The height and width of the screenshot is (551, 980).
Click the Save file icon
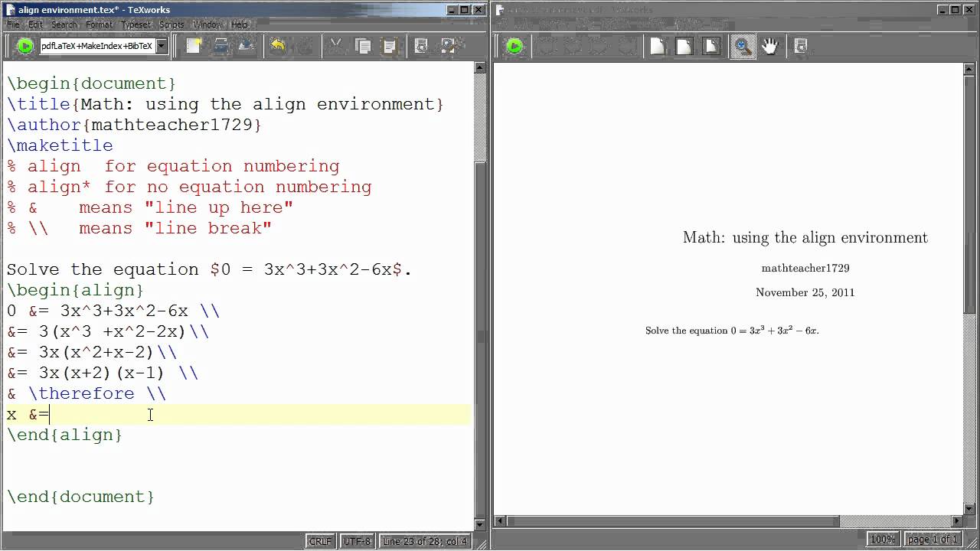tap(246, 46)
